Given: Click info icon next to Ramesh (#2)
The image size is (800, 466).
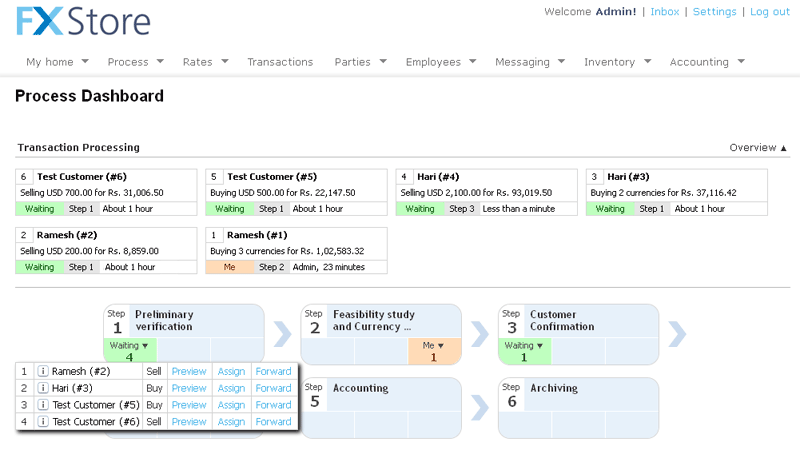Looking at the screenshot, I should (43, 371).
